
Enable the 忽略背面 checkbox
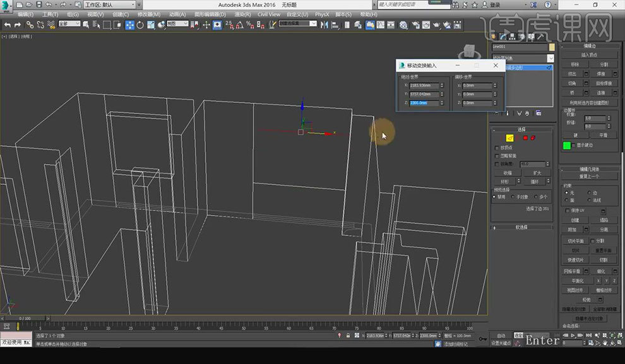[496, 155]
